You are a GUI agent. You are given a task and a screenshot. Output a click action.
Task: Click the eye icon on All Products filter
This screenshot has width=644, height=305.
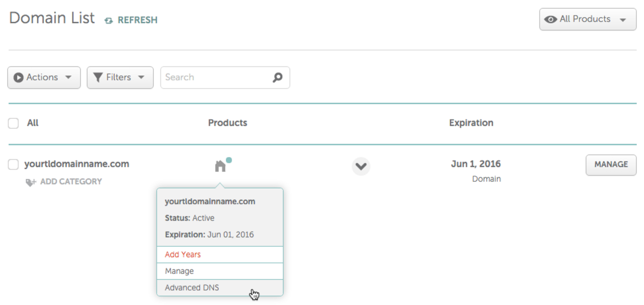(551, 19)
